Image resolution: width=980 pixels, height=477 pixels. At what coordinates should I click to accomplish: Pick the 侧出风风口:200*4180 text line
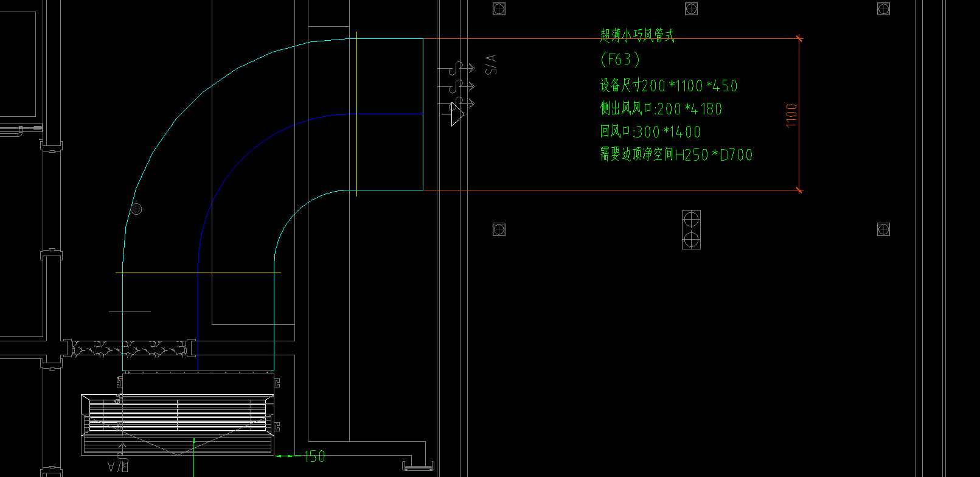click(x=661, y=109)
